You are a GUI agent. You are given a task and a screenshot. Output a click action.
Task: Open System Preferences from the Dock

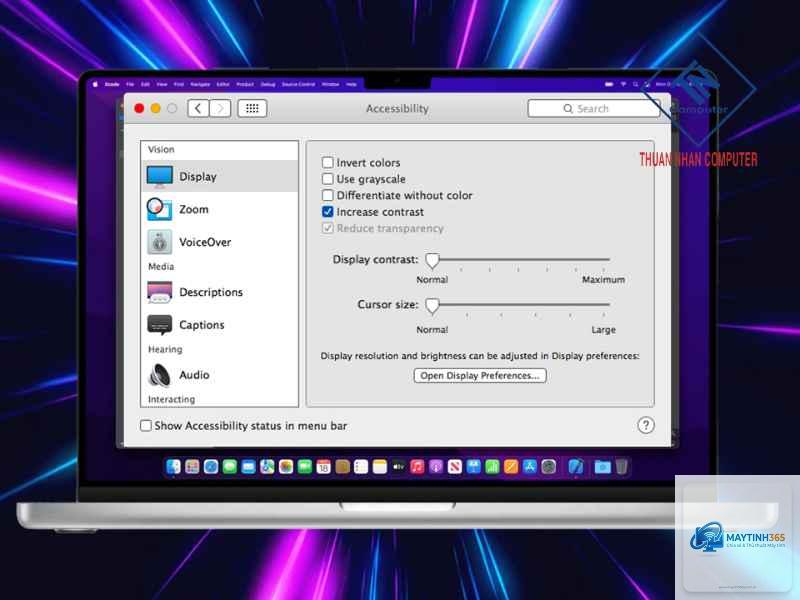(548, 466)
